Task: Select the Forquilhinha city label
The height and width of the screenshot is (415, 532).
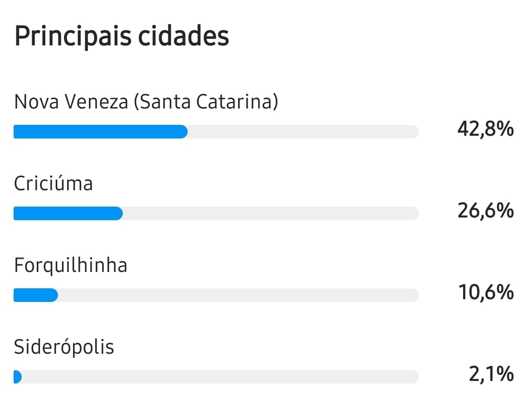Action: click(x=70, y=265)
